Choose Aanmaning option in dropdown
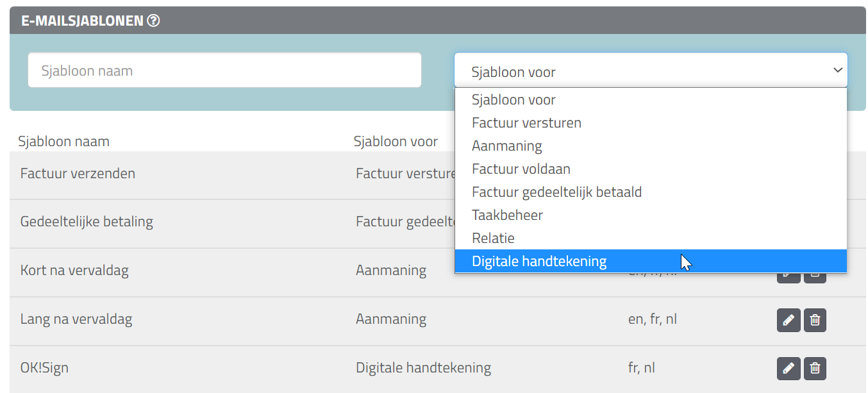The height and width of the screenshot is (393, 868). (x=506, y=146)
